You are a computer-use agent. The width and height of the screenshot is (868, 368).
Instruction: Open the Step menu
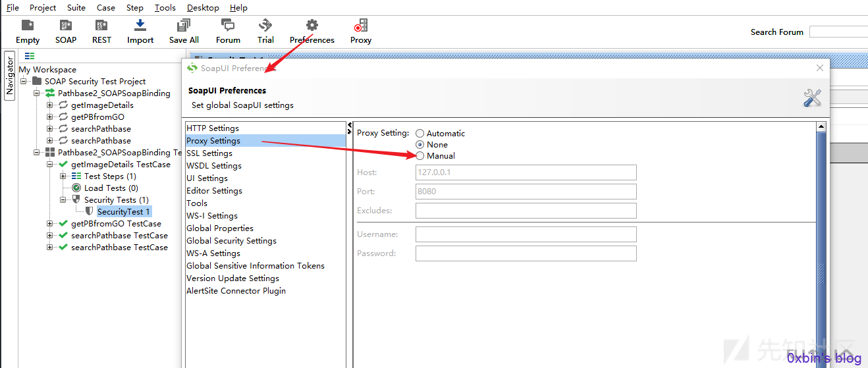(x=135, y=8)
